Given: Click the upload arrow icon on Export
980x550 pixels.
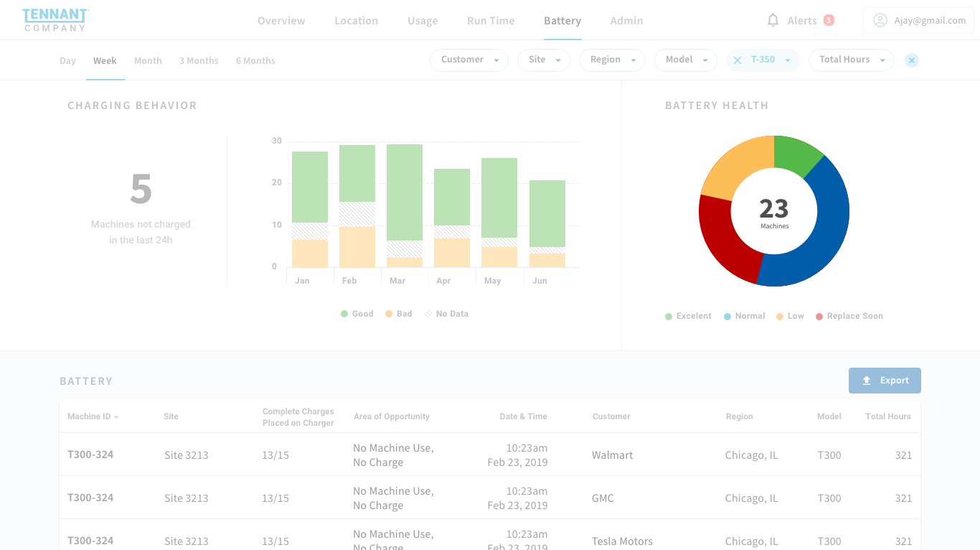Looking at the screenshot, I should (867, 381).
